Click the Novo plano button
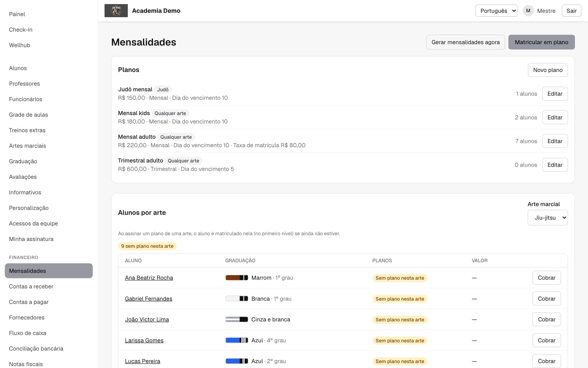The image size is (588, 368). tap(548, 70)
